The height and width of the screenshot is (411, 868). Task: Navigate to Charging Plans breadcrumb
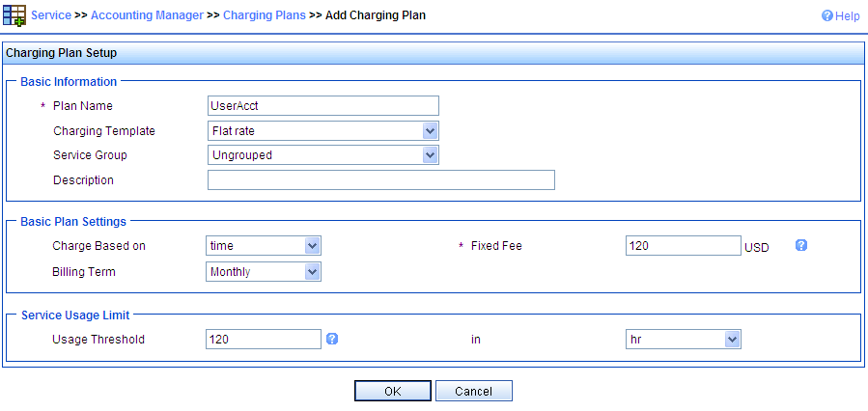point(264,15)
